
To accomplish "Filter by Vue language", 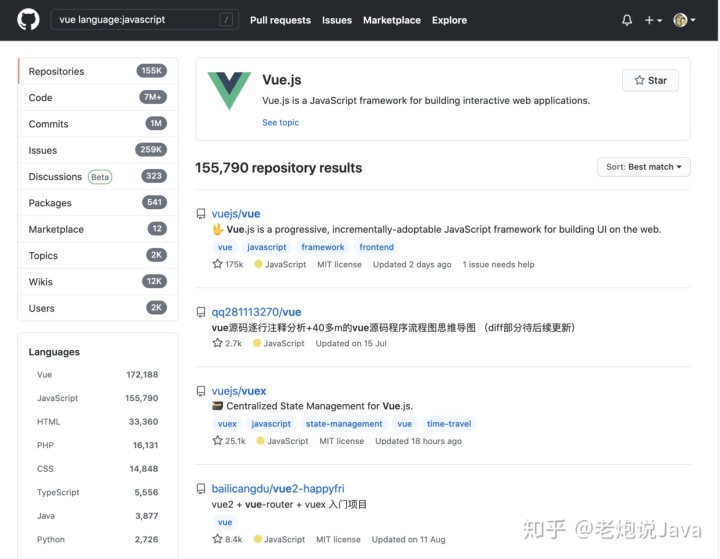I will 97,375.
